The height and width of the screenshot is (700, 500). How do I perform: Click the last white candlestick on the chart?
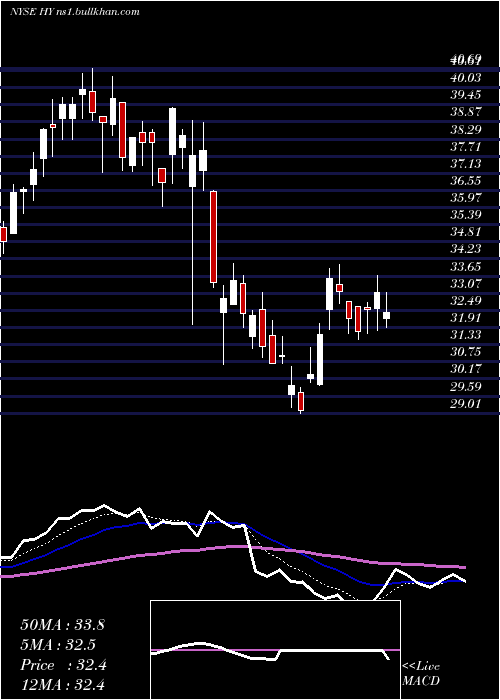(x=387, y=315)
